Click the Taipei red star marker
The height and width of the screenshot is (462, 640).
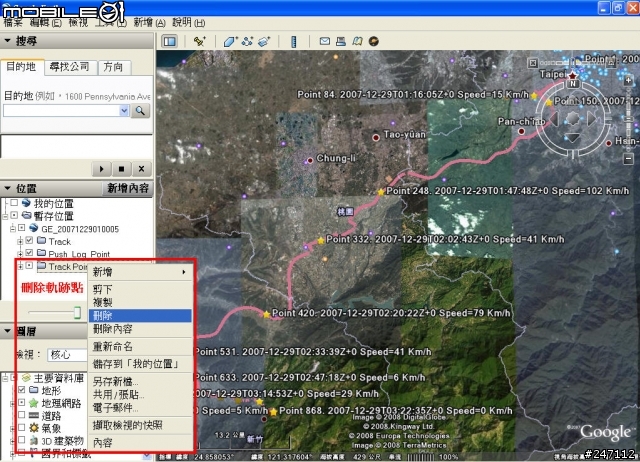pyautogui.click(x=573, y=75)
